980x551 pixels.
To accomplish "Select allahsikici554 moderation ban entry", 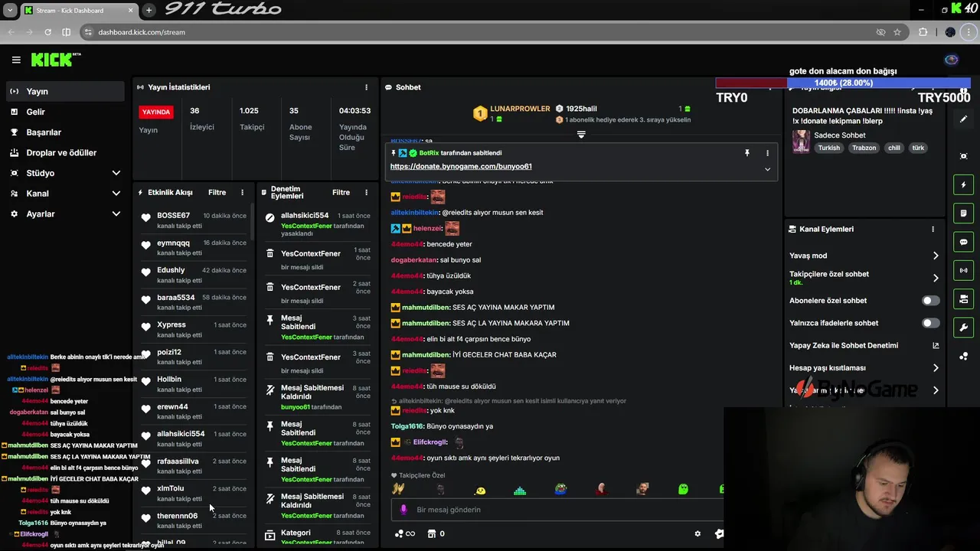I will click(x=317, y=224).
